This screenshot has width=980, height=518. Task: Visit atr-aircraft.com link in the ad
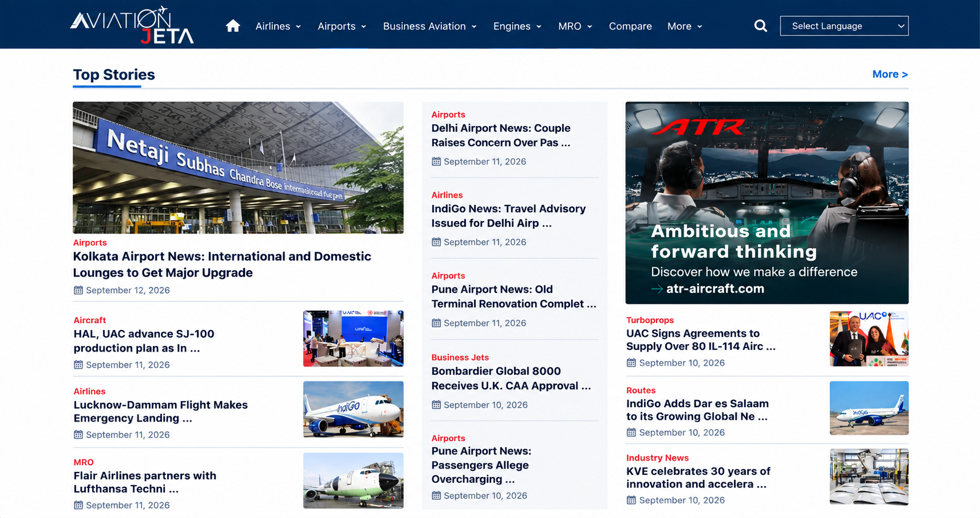pyautogui.click(x=715, y=289)
